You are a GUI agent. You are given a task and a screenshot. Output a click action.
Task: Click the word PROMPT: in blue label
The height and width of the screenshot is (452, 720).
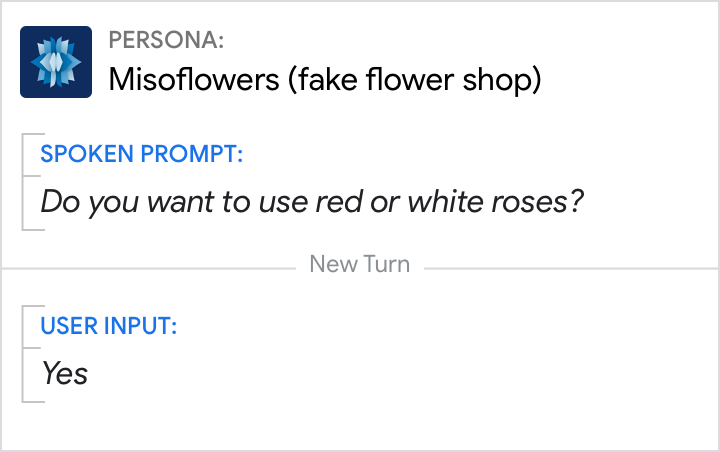193,155
